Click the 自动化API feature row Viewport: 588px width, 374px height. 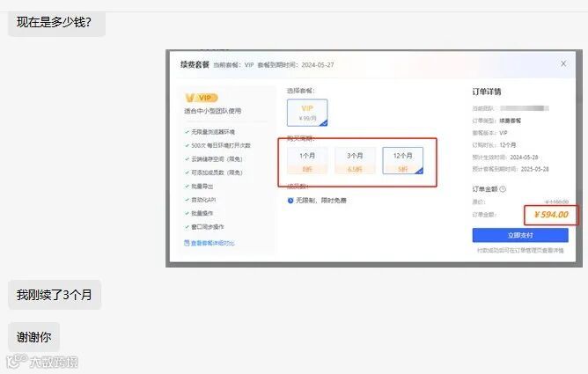[200, 200]
